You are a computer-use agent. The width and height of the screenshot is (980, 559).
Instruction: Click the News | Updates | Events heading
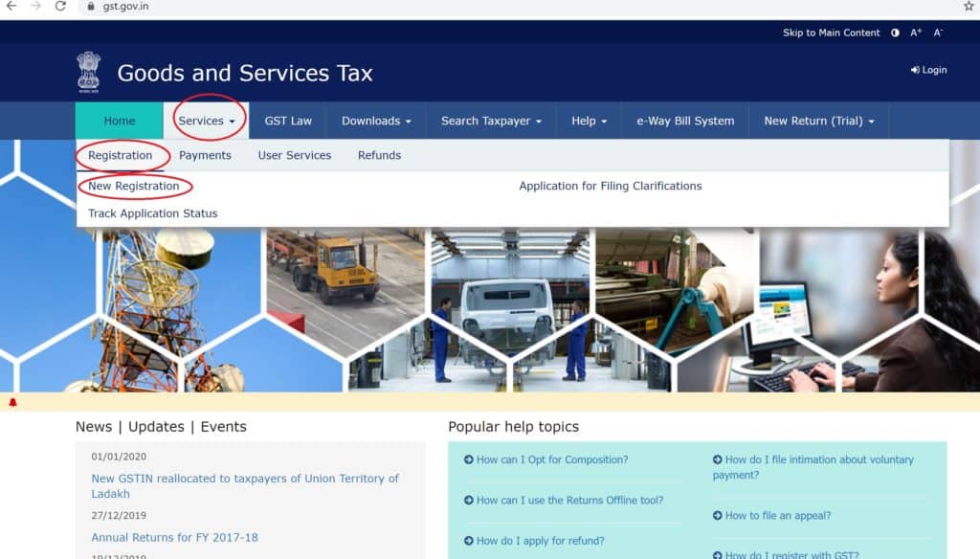pos(161,427)
